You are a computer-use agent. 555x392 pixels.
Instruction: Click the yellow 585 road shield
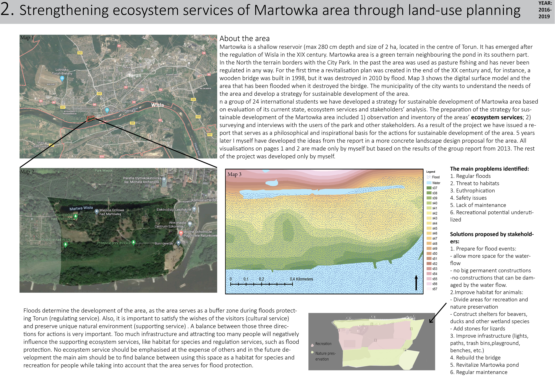(132, 123)
